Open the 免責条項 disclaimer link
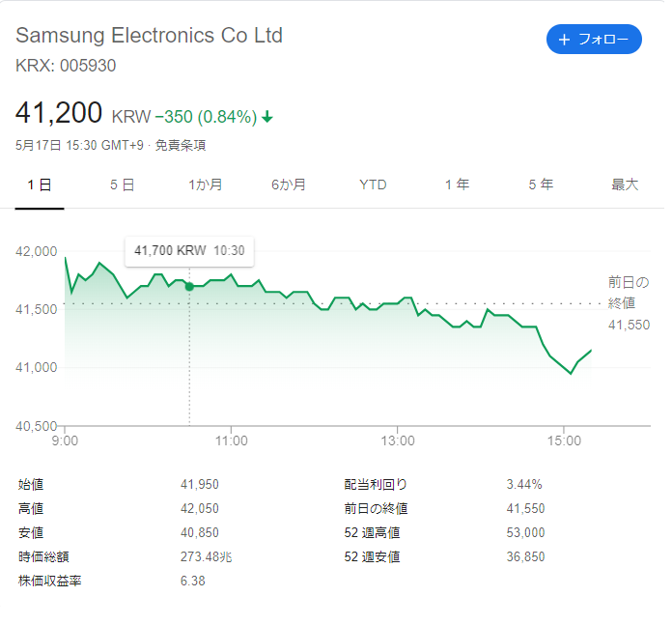The image size is (672, 625). [x=182, y=146]
